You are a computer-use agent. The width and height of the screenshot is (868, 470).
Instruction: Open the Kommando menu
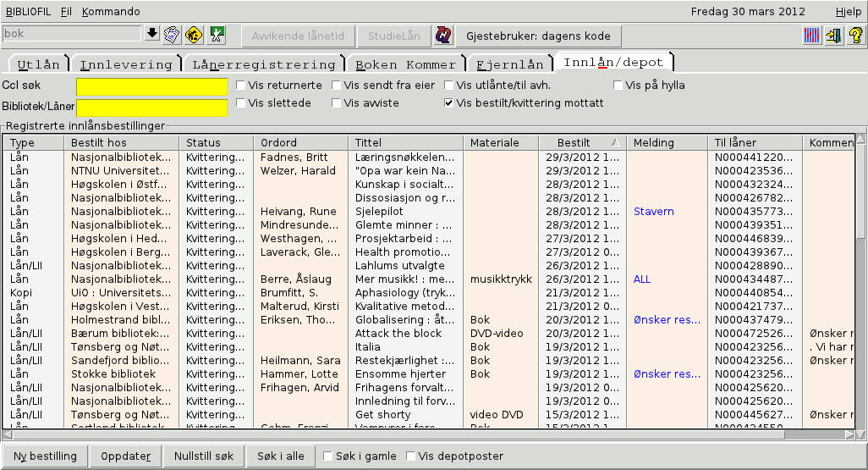(111, 11)
